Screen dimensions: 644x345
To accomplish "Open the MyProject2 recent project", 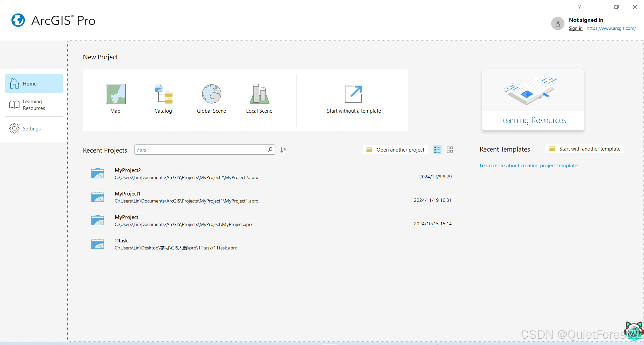I will [271, 174].
